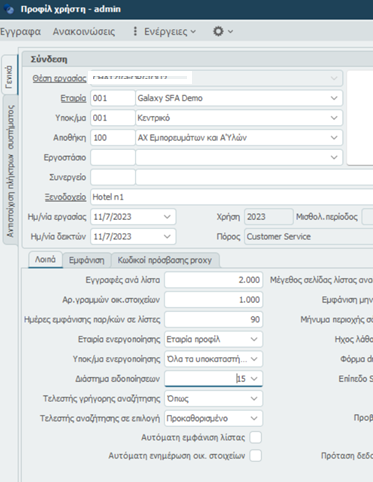Click the Μισθολ.περίοδος label
Image resolution: width=373 pixels, height=482 pixels.
coord(327,217)
